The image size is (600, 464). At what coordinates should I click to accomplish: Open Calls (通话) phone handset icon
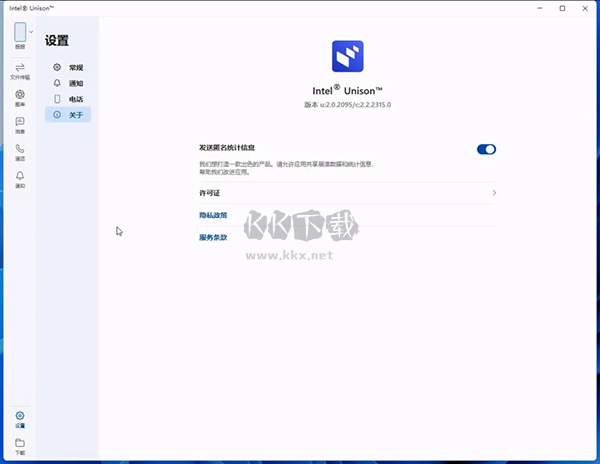point(20,152)
